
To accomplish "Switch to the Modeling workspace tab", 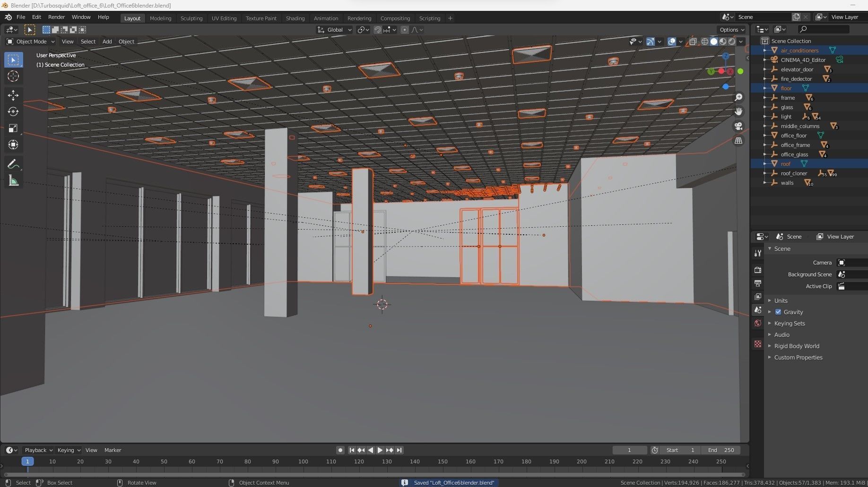I will [160, 18].
